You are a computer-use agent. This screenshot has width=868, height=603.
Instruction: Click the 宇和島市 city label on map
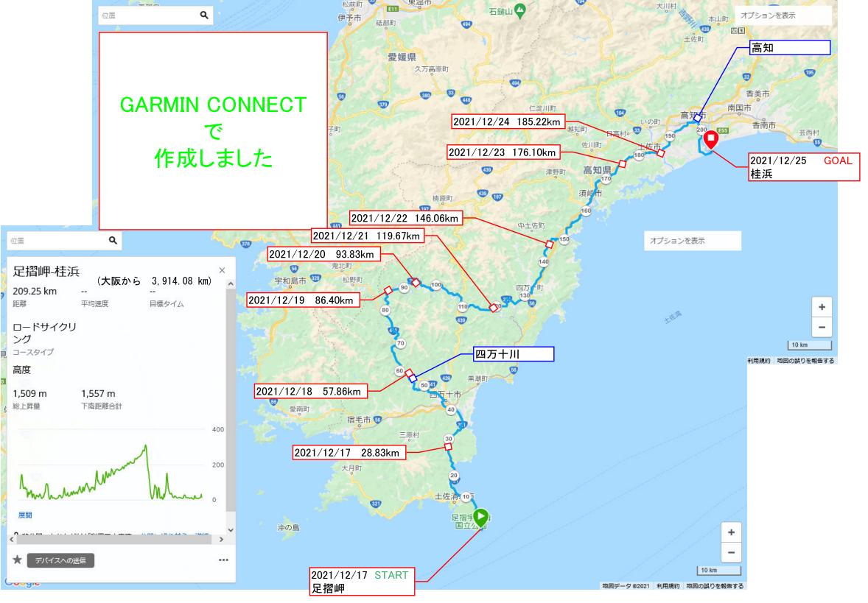(290, 281)
